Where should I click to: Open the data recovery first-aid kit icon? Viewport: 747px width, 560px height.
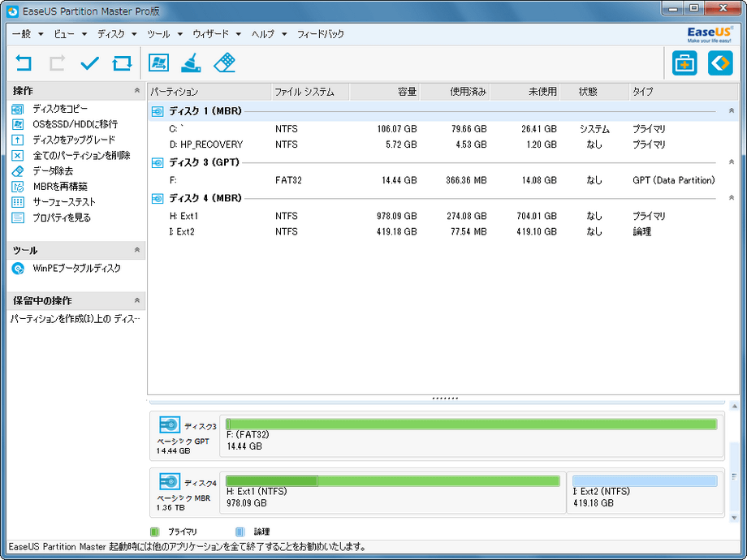(x=684, y=62)
